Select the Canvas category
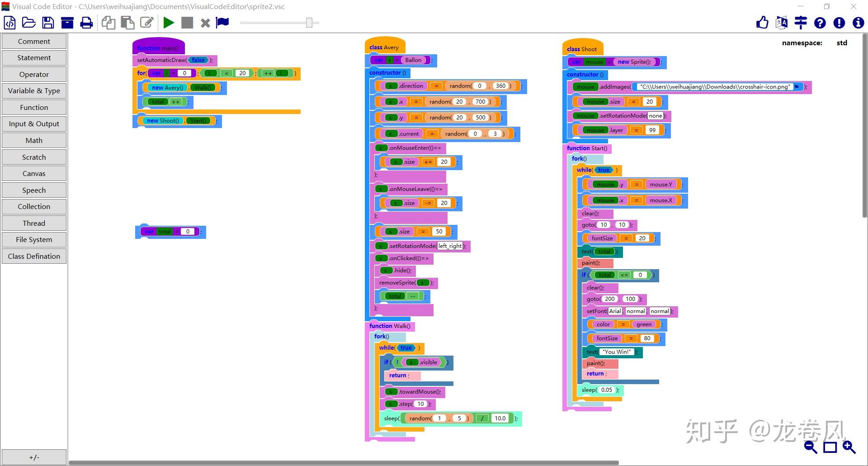The image size is (868, 466). pos(34,173)
